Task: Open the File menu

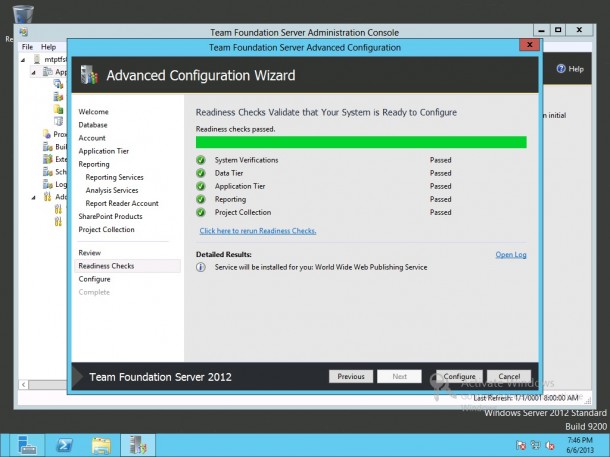Action: [x=27, y=47]
